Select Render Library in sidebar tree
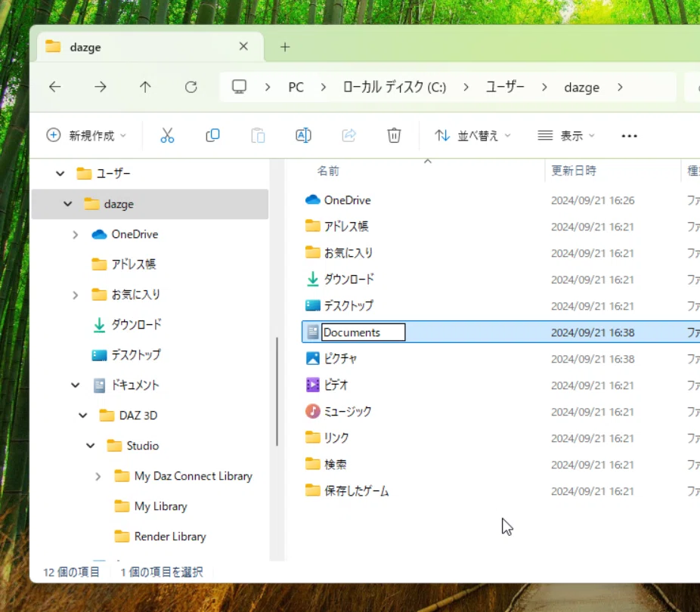Image resolution: width=700 pixels, height=612 pixels. [x=170, y=536]
